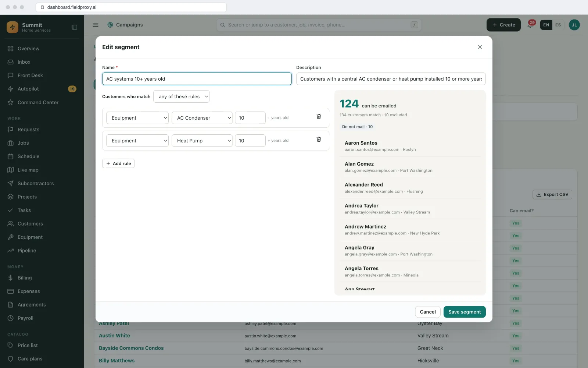Click the Cancel button
The width and height of the screenshot is (588, 368).
click(428, 312)
